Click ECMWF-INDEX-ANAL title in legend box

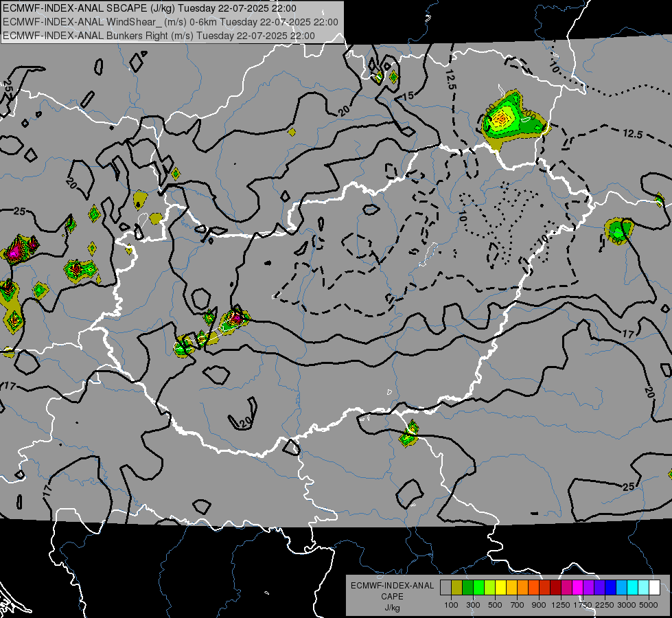click(392, 586)
